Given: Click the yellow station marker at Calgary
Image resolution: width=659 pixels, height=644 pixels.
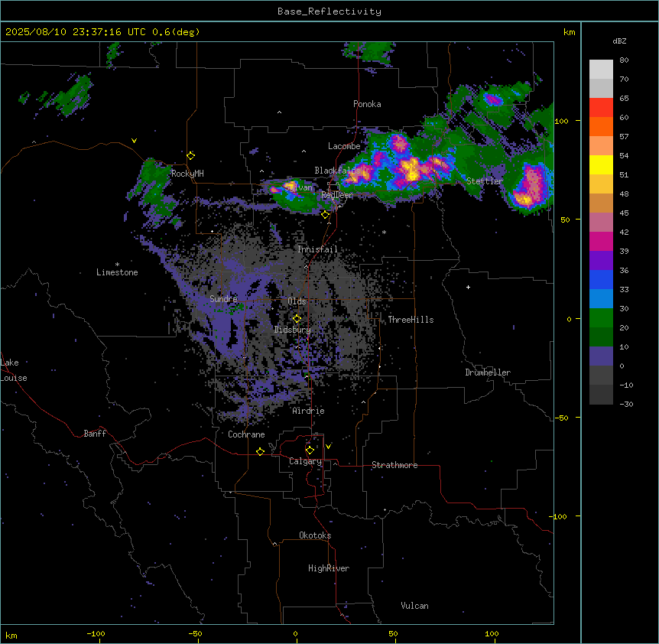Looking at the screenshot, I should pyautogui.click(x=310, y=450).
